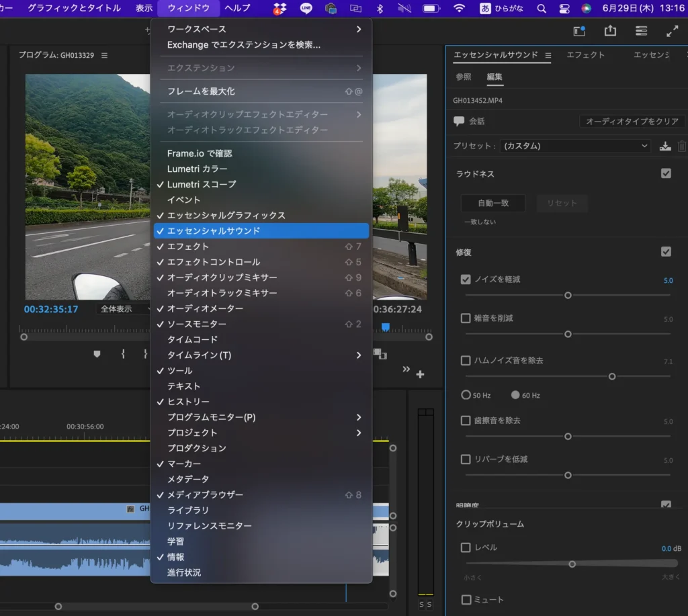Click the Mark In bracket icon
688x616 pixels.
point(123,354)
